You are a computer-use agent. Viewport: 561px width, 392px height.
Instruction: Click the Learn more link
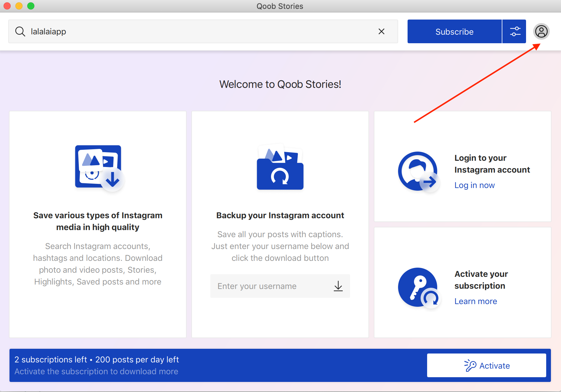pyautogui.click(x=476, y=301)
